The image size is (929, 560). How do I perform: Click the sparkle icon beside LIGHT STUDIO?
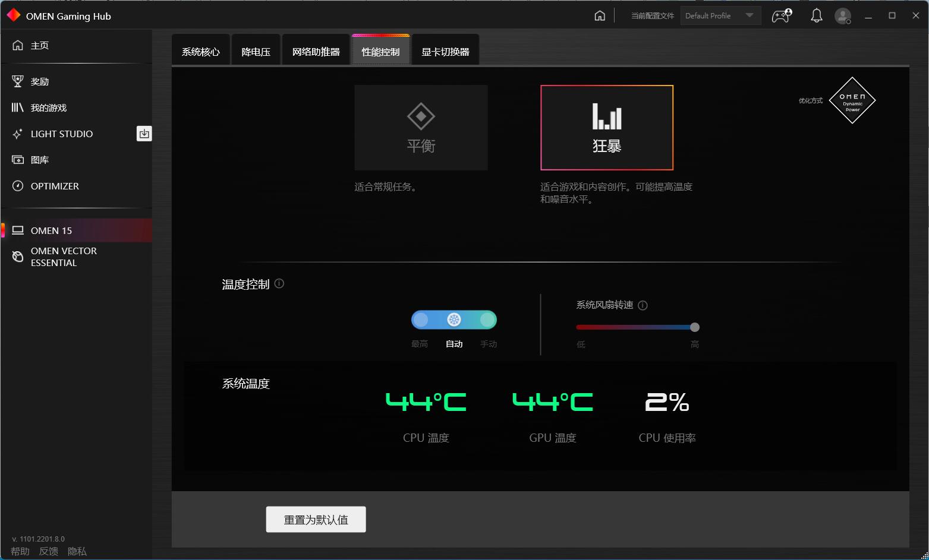tap(18, 134)
